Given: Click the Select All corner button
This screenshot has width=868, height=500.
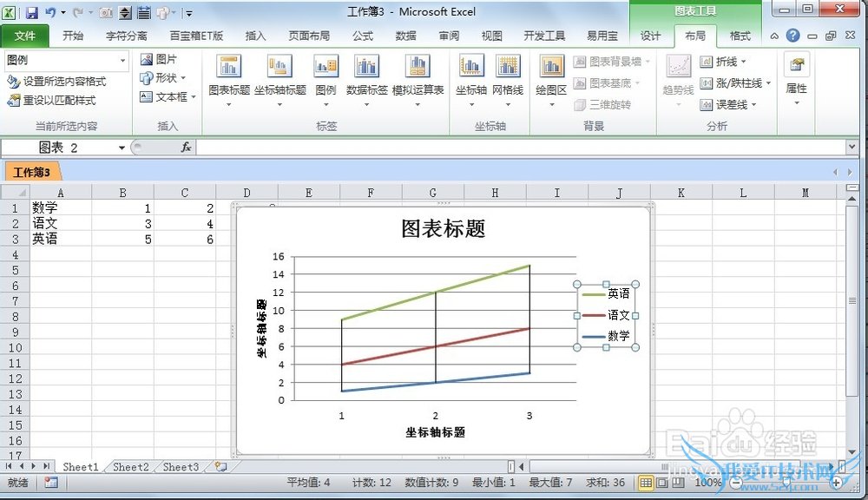Looking at the screenshot, I should 15,193.
